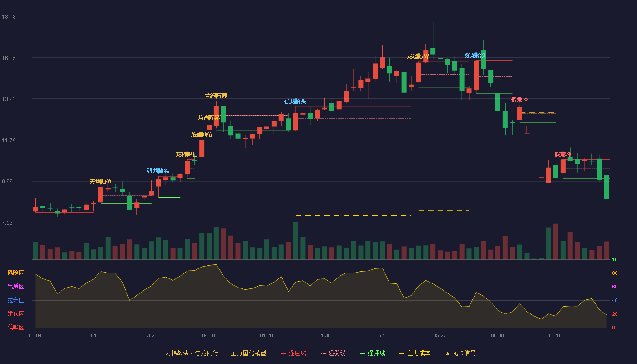This screenshot has height=364, width=637.
Task: Select the 天龙归位 signal marker
Action: click(x=101, y=182)
